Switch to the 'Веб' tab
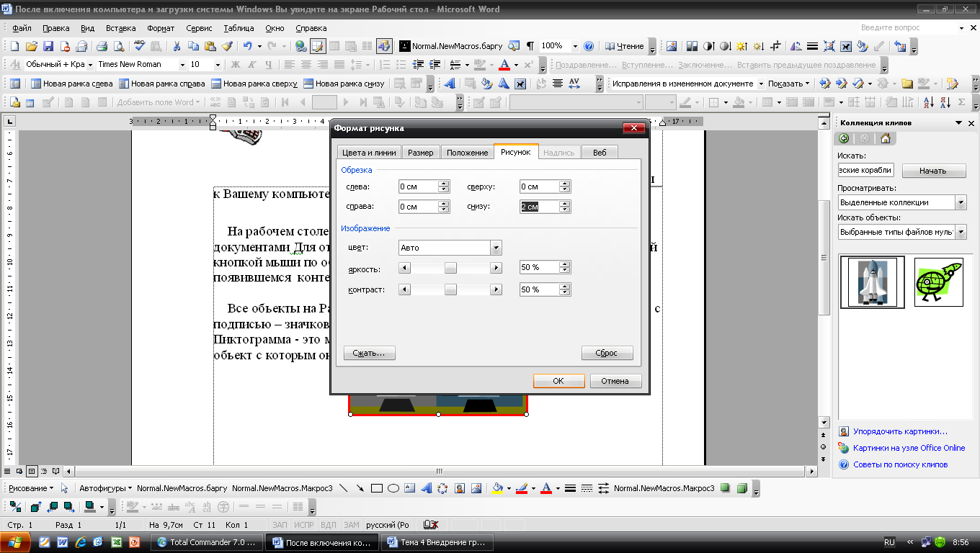This screenshot has height=553, width=980. coord(600,153)
